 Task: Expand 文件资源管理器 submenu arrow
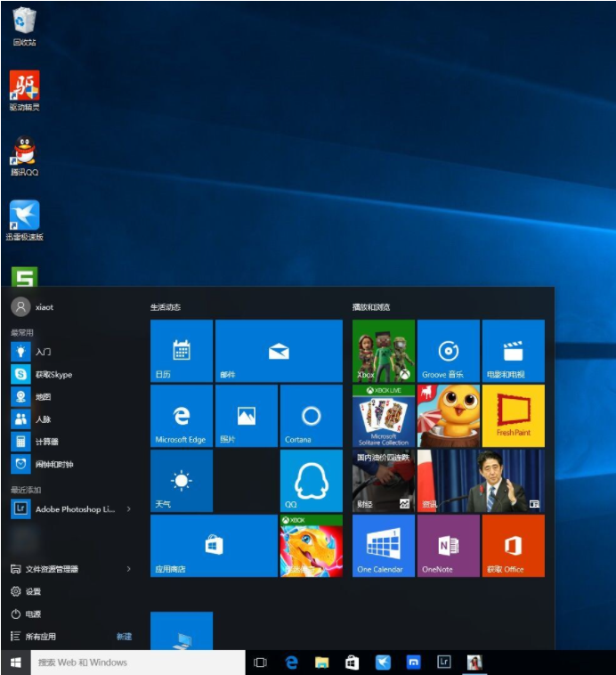click(x=129, y=569)
